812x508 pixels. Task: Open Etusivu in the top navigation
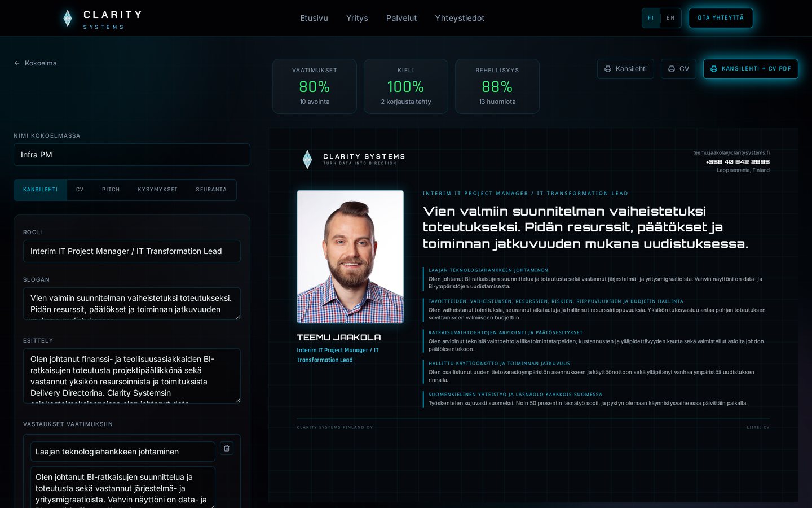click(x=314, y=18)
